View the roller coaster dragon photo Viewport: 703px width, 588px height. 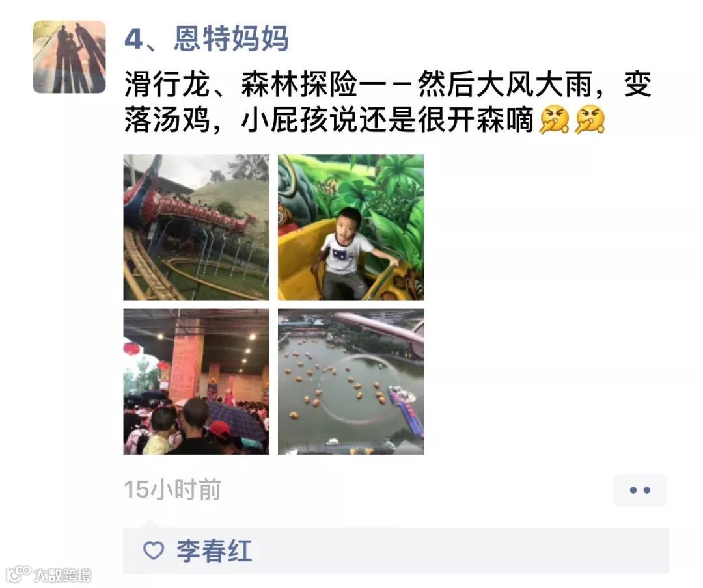click(197, 227)
